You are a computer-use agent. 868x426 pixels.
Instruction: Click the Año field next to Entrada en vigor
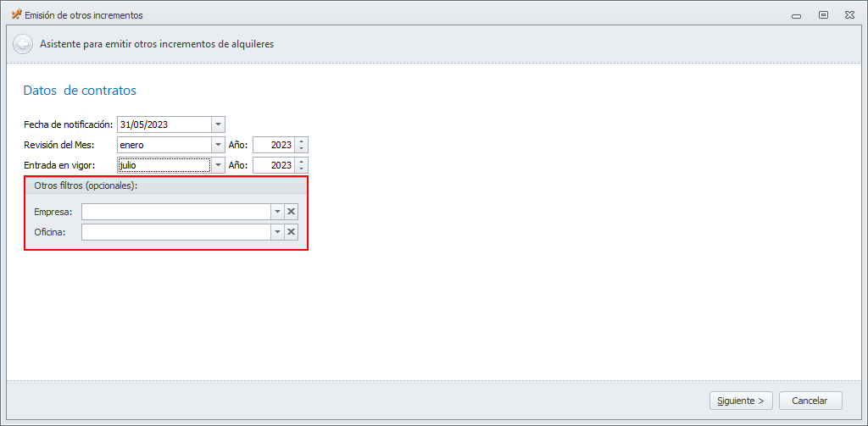tap(274, 165)
